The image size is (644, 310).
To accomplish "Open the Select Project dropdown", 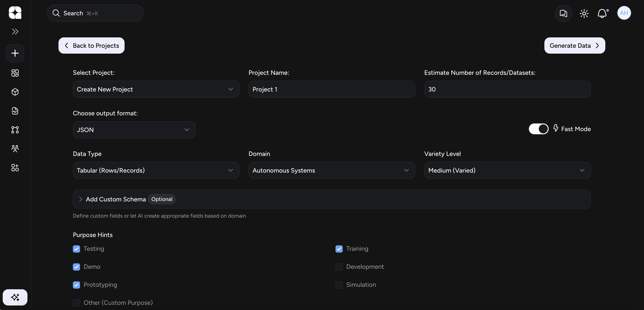I will 156,89.
